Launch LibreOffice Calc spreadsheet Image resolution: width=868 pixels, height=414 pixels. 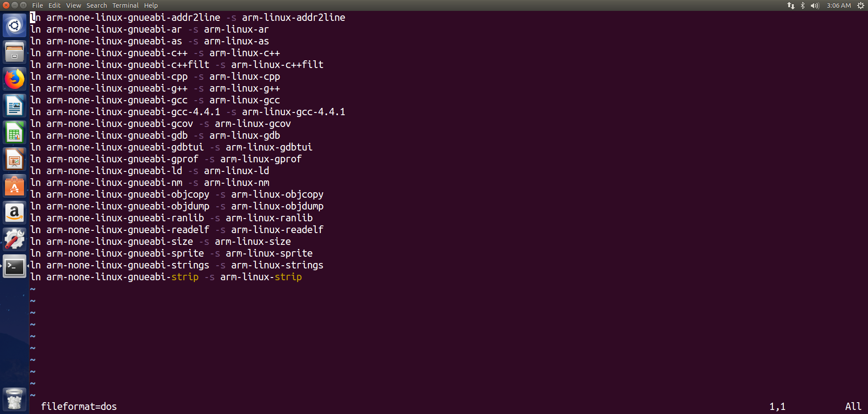click(x=14, y=133)
